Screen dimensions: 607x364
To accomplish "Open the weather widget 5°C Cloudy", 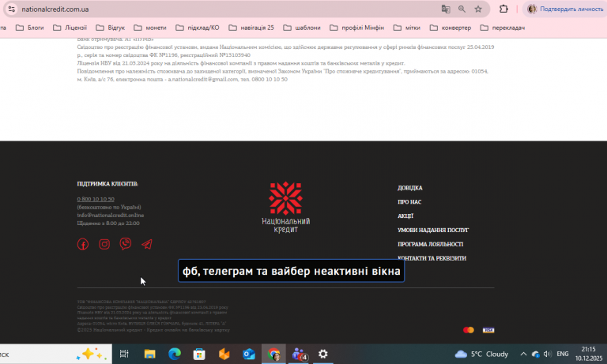I will 481,354.
